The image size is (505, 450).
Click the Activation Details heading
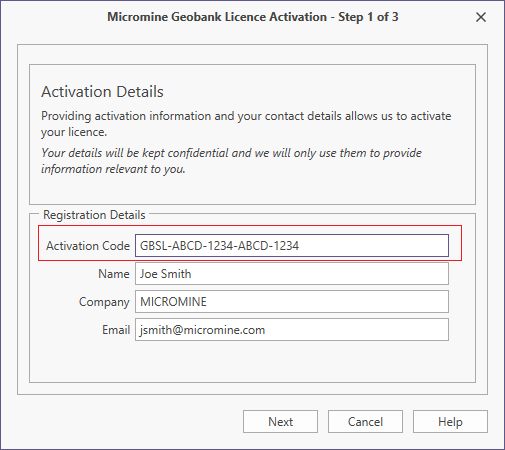[x=102, y=92]
